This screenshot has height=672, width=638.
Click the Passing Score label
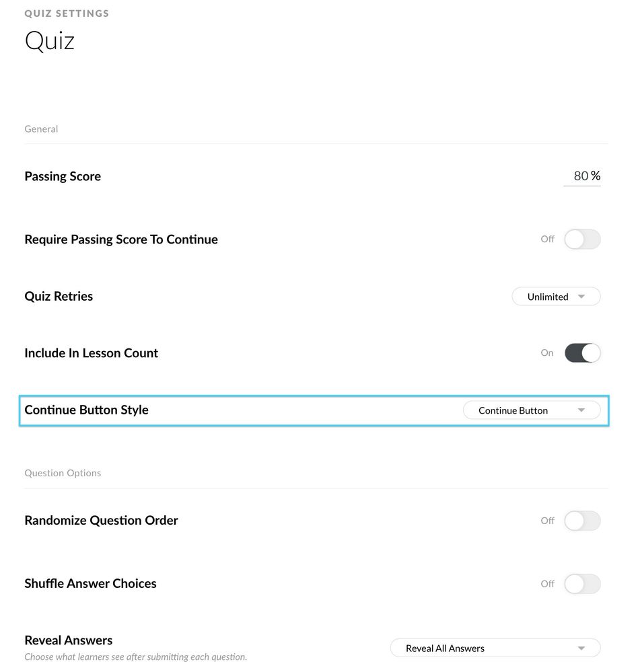coord(63,176)
